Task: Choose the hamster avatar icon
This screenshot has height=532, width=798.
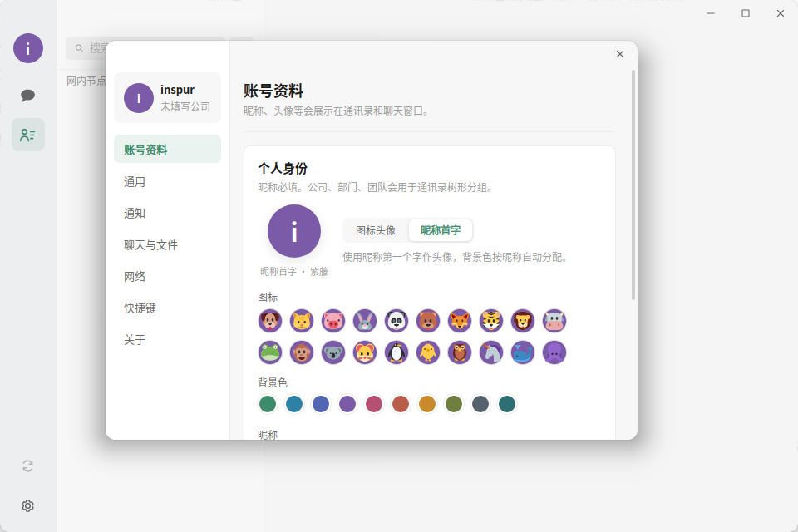Action: click(365, 352)
